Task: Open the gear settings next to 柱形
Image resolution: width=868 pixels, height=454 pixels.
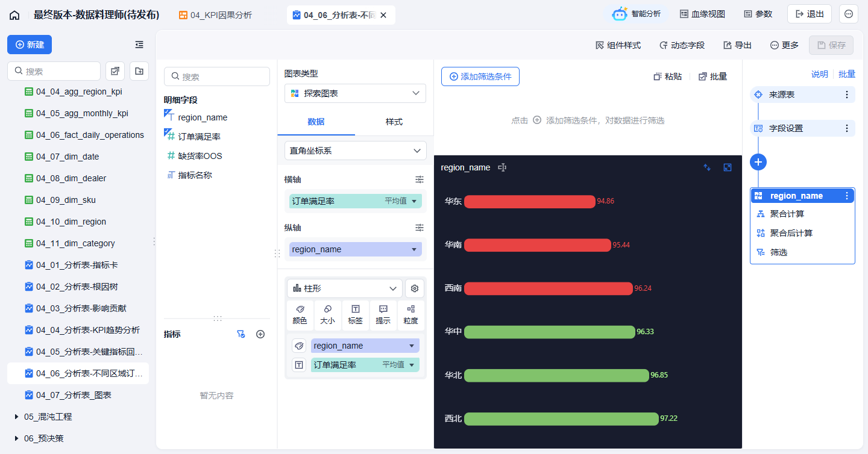Action: coord(415,288)
